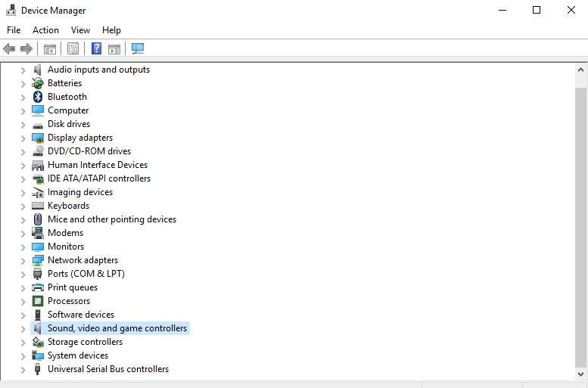Expand the Network adapters chevron
The image size is (588, 388).
pos(23,261)
